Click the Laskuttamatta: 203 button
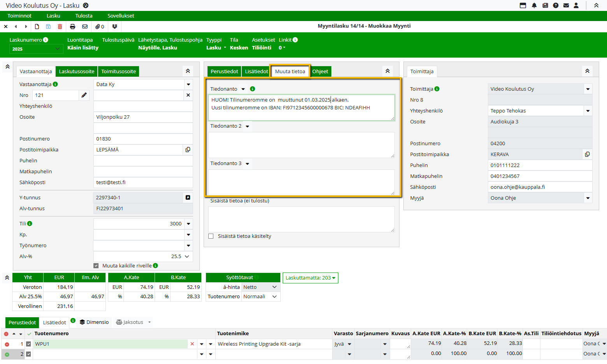607x364 pixels. (310, 278)
